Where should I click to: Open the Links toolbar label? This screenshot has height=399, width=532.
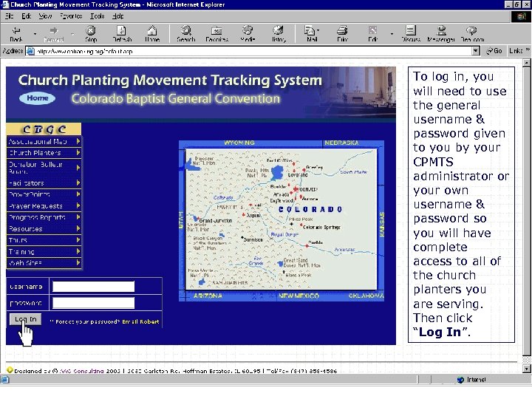(x=516, y=51)
